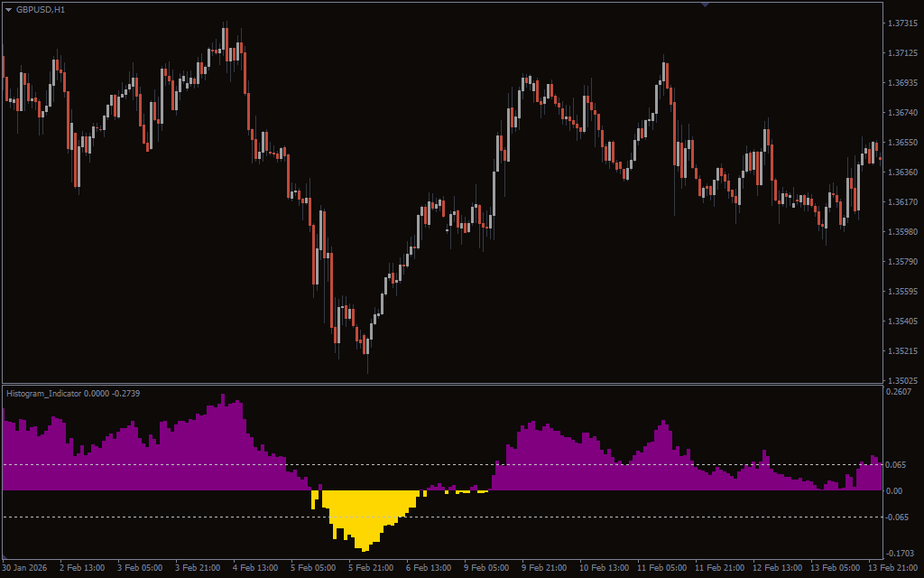Select the Histogram_Indicator label text
924x578 pixels.
(44, 394)
